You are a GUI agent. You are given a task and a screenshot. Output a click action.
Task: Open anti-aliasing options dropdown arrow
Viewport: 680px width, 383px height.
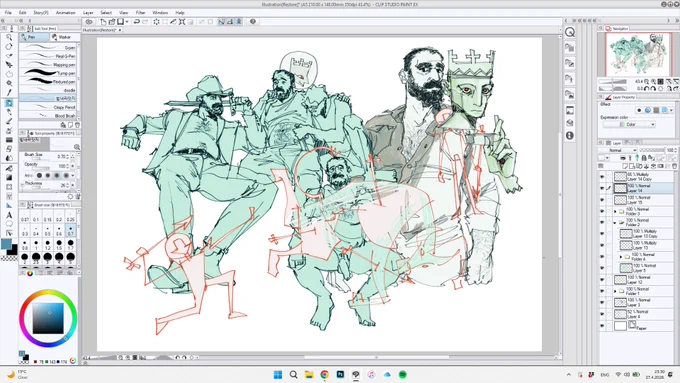point(72,176)
